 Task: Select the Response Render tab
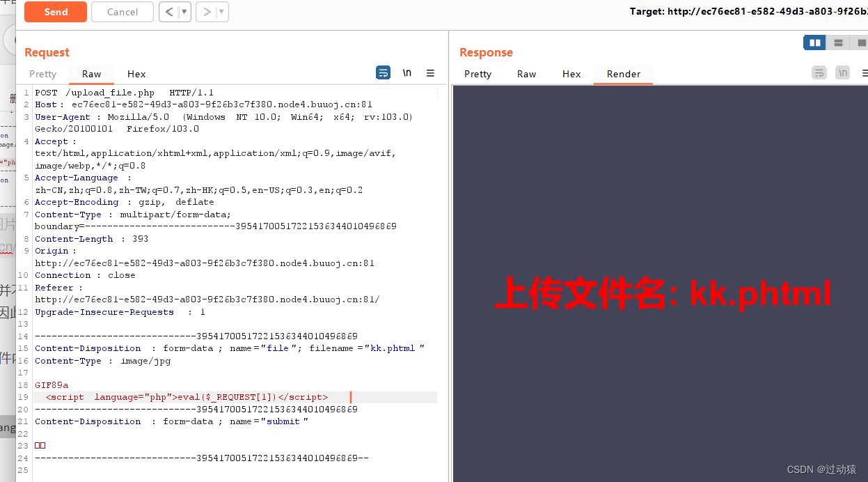point(623,74)
